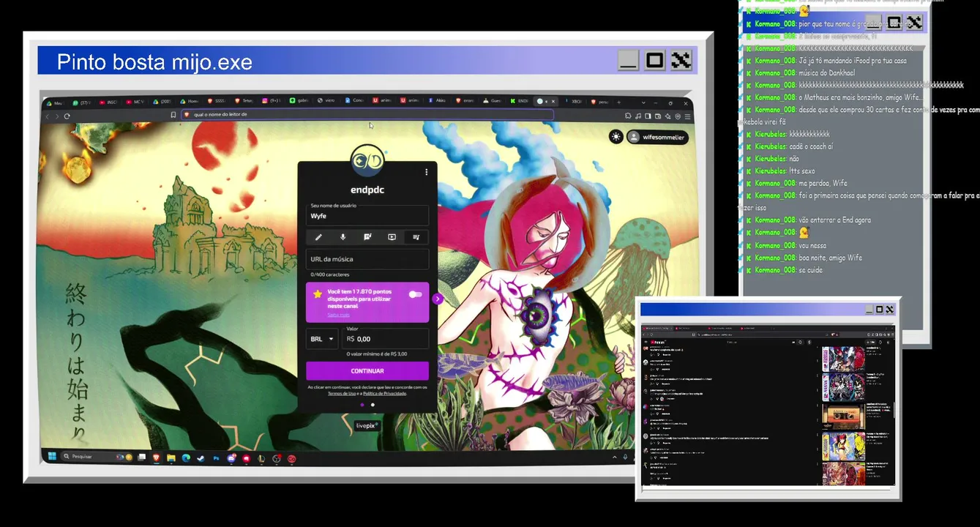The height and width of the screenshot is (527, 980).
Task: Click the 'Pinto bosta mijo.exe' window title
Action: [x=154, y=62]
